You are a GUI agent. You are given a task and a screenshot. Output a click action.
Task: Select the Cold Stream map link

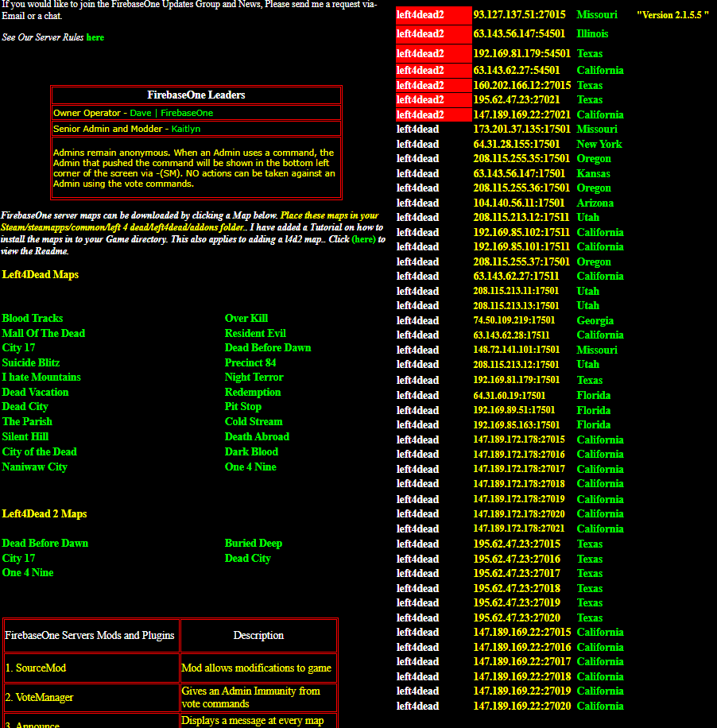(254, 421)
